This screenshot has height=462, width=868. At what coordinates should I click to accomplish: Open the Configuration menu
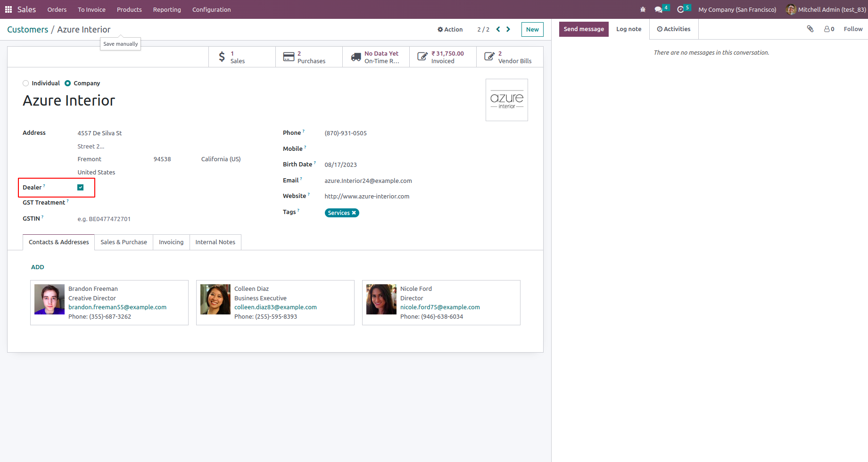click(x=212, y=9)
